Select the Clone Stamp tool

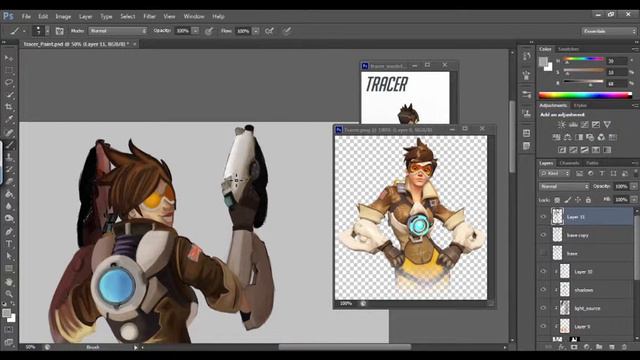[9, 157]
